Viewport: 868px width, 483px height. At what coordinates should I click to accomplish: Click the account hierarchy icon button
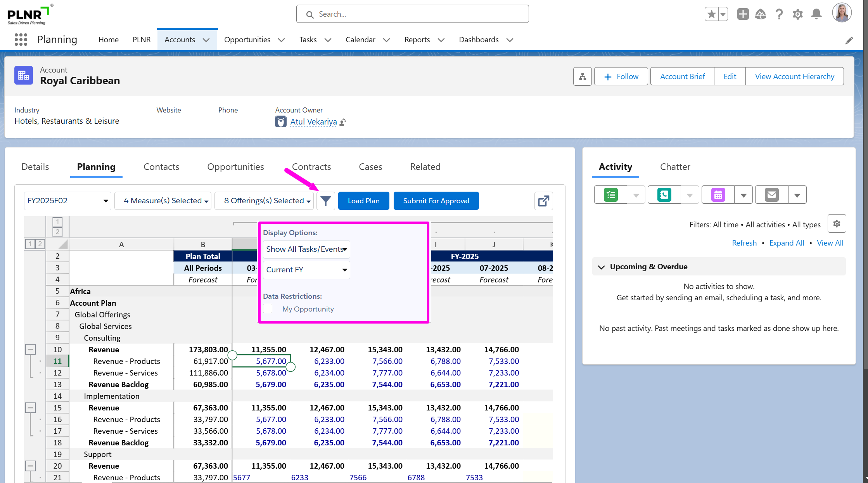pyautogui.click(x=582, y=76)
